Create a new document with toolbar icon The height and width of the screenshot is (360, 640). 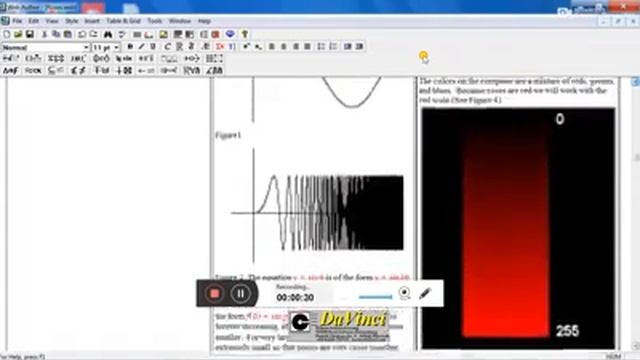click(x=7, y=34)
